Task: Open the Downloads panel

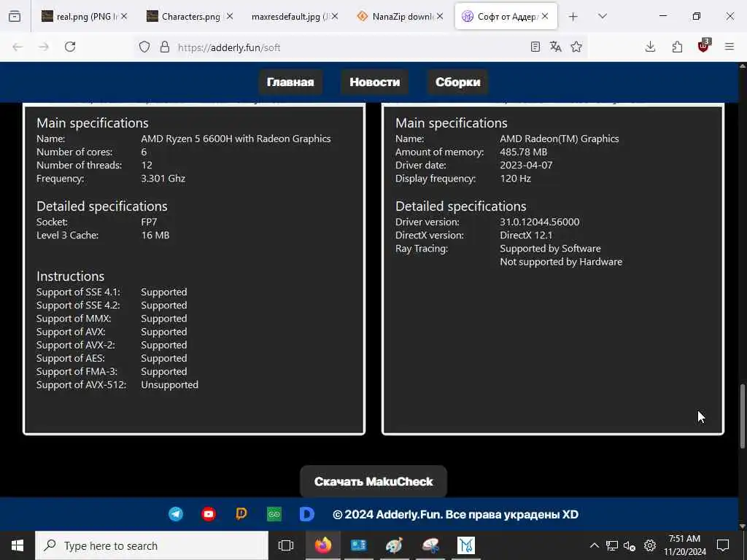Action: coord(650,47)
